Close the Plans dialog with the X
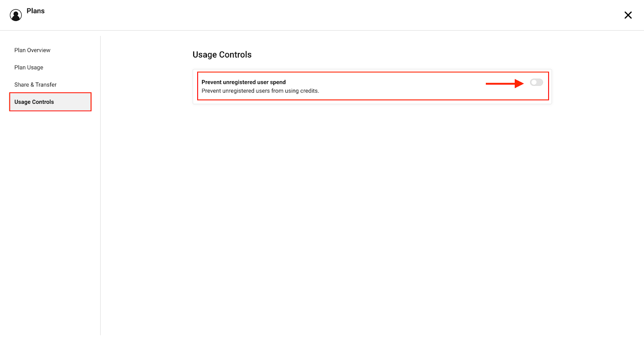 (x=628, y=15)
